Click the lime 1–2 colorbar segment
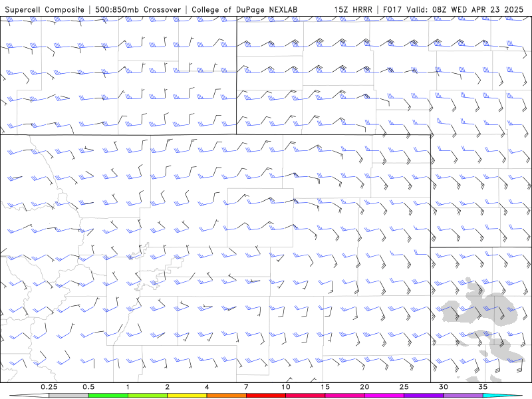 coord(147,396)
